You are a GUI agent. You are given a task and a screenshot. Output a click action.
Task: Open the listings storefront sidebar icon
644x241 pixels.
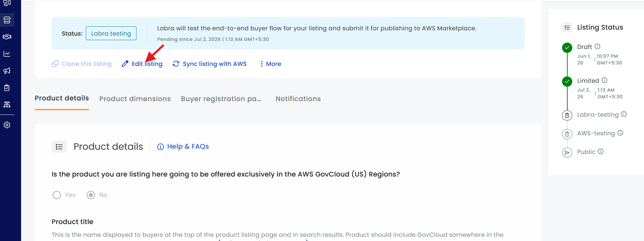click(7, 20)
